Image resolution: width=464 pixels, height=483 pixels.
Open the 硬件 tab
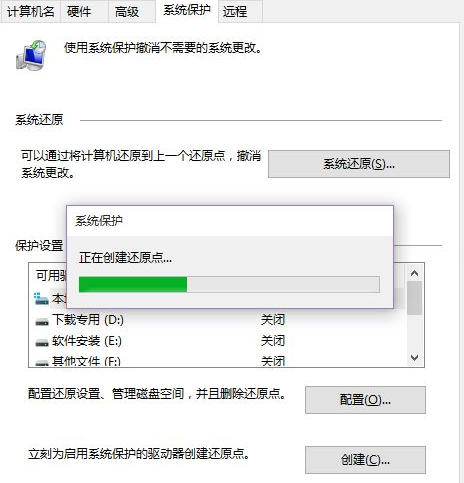pos(79,12)
